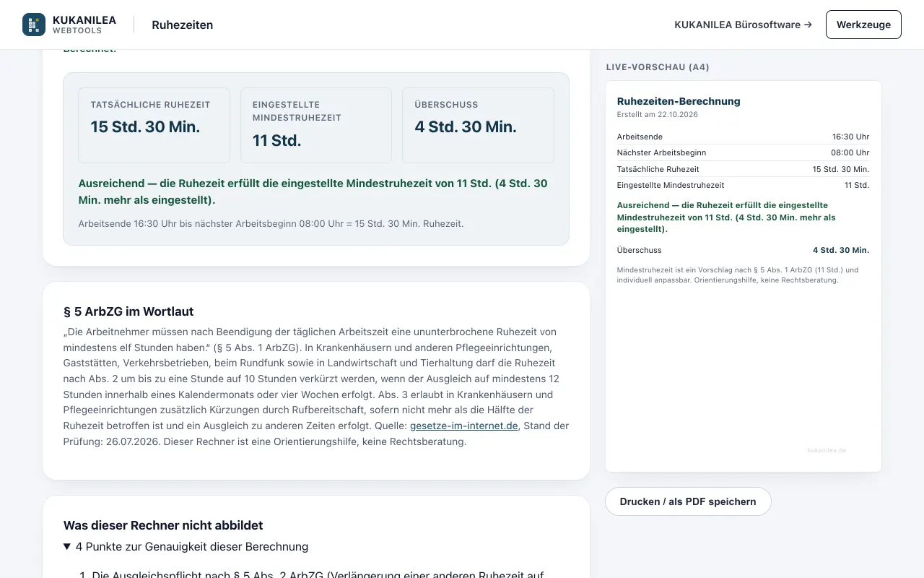This screenshot has width=924, height=578.
Task: Click the Erstellt am 22.10.2026 date line
Action: 658,114
